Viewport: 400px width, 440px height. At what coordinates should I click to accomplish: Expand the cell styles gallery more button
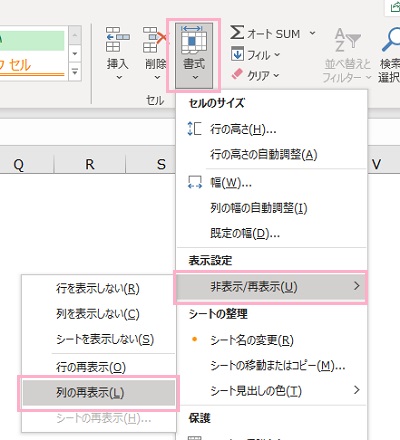[x=75, y=72]
